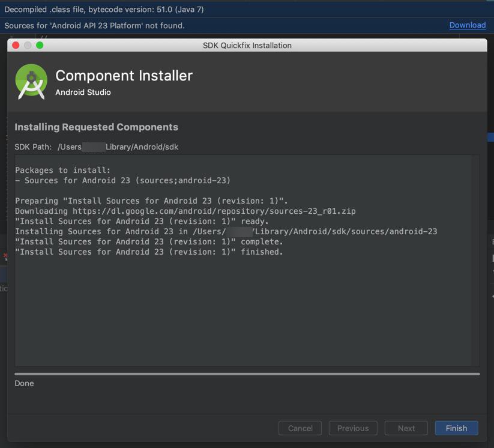The height and width of the screenshot is (448, 494).
Task: Click the SDK Path value text
Action: [x=118, y=147]
